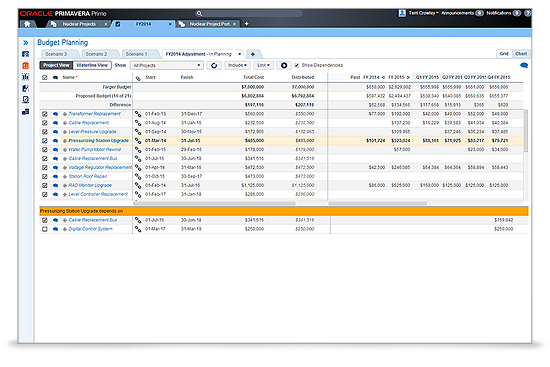Switch to Nuclear Project Port. tab
The width and height of the screenshot is (550, 367).
coord(209,24)
